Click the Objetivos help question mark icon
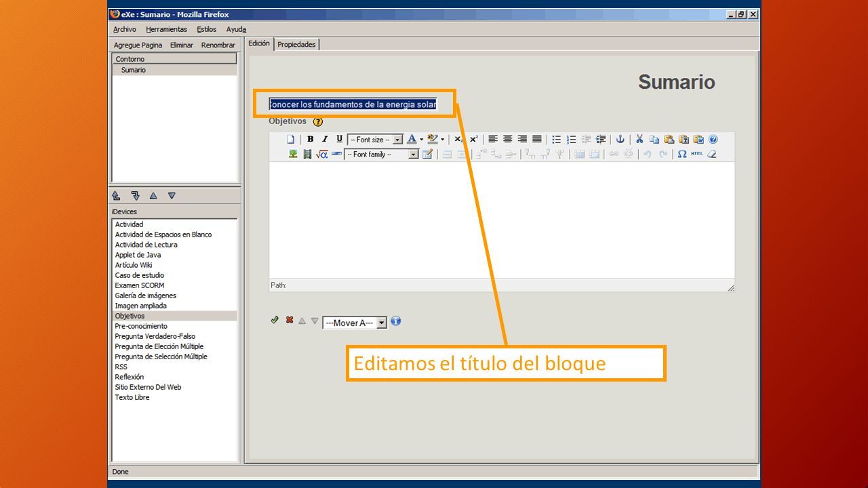 [x=318, y=122]
